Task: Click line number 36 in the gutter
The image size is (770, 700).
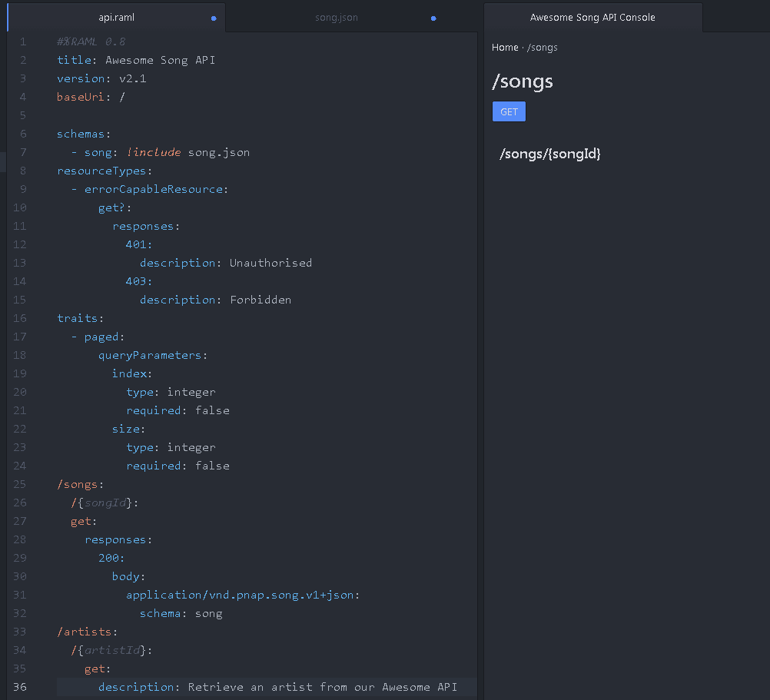Action: 20,687
